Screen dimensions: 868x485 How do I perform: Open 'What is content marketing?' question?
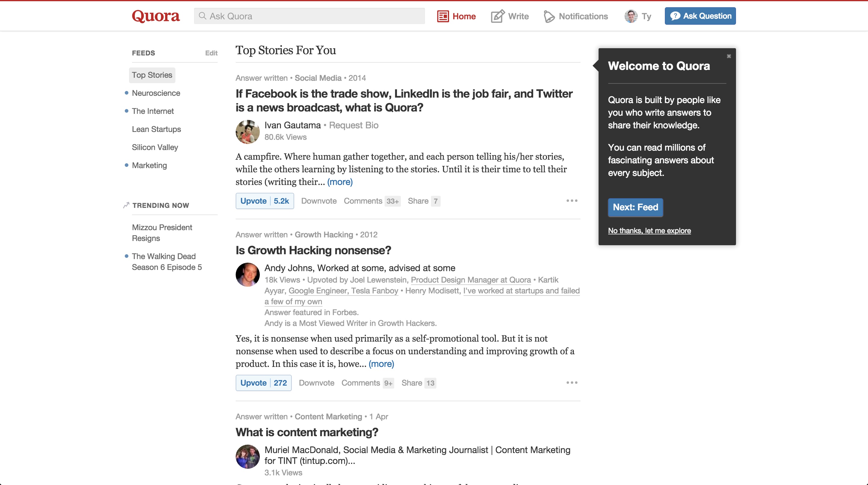click(307, 432)
